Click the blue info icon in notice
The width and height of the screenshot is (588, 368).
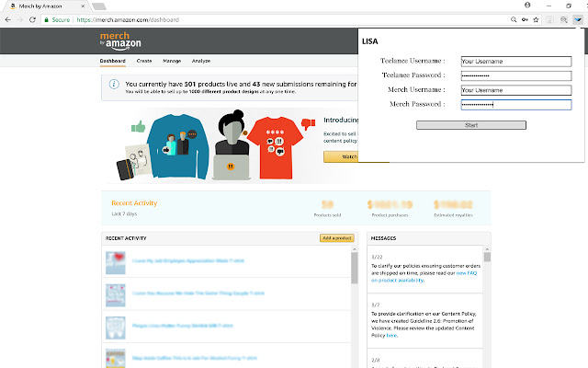114,84
